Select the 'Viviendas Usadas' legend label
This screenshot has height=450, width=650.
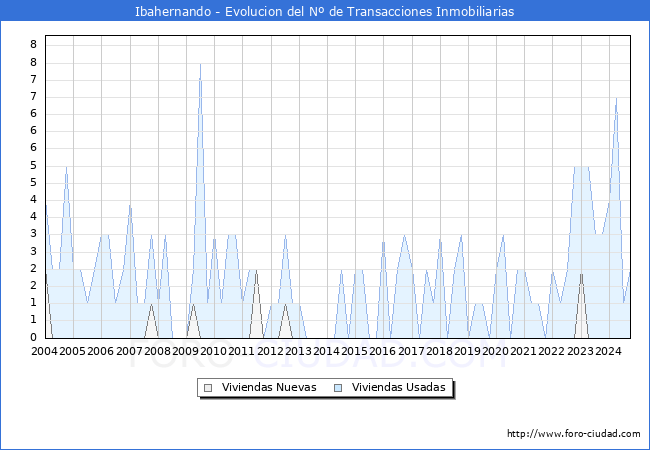point(399,387)
